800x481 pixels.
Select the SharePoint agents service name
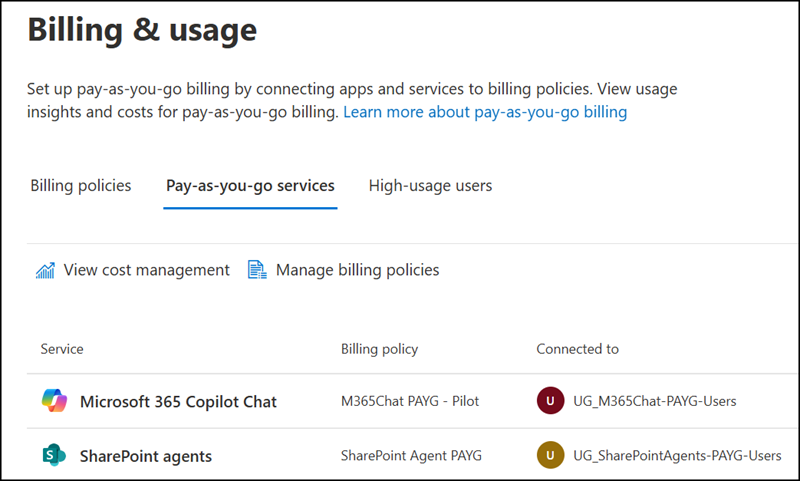145,456
